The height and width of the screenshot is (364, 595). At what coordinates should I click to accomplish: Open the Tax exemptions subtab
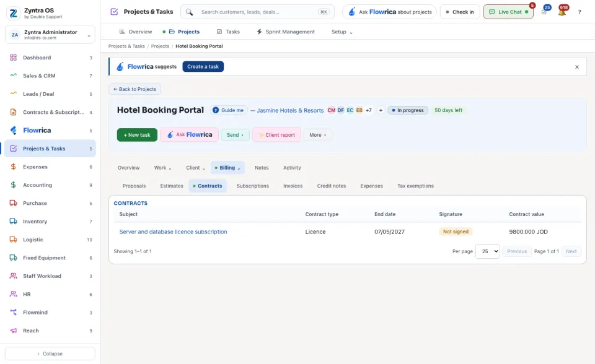(x=415, y=186)
